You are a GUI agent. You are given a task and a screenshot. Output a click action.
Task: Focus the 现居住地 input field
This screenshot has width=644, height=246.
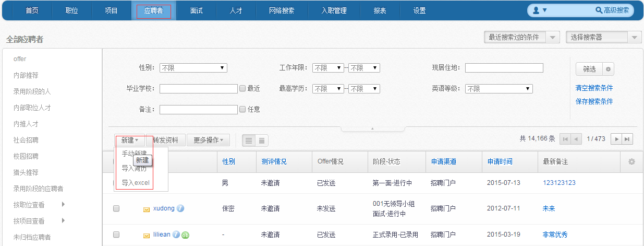click(x=504, y=68)
